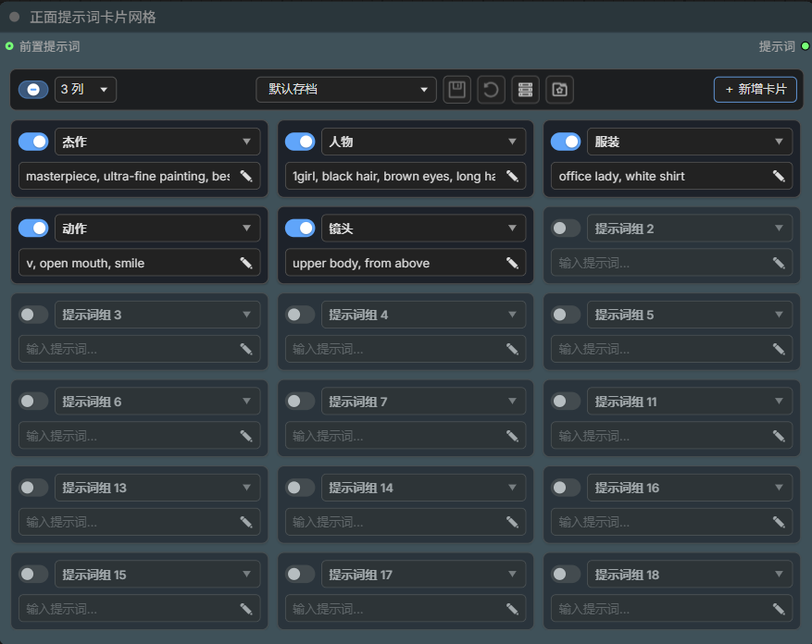Click the save preset floppy disk icon
This screenshot has width=812, height=644.
[x=456, y=90]
